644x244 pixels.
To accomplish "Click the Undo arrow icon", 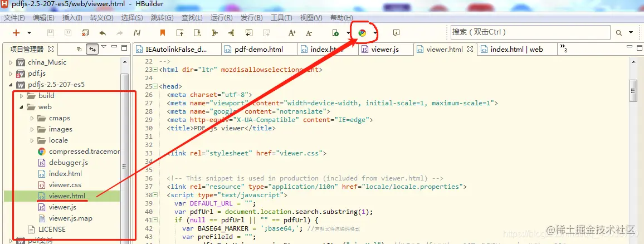I will 103,33.
